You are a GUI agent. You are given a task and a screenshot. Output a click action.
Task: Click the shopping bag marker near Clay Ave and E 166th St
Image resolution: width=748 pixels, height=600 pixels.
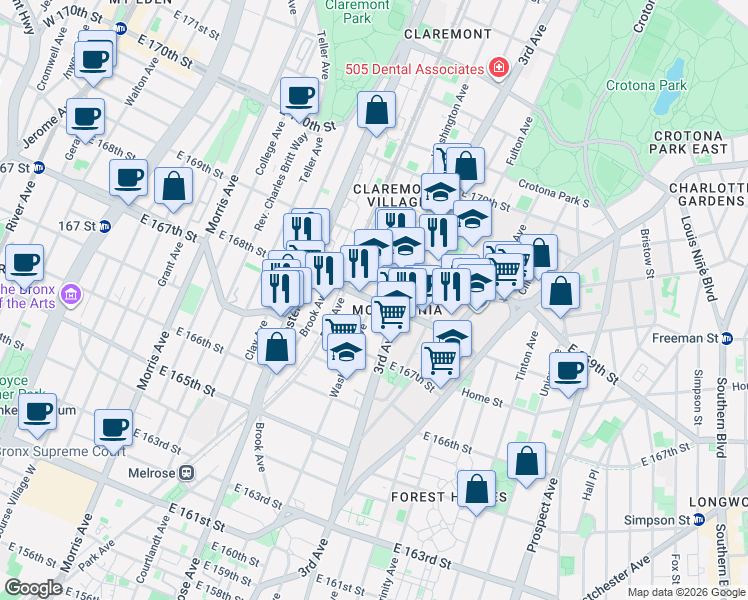276,348
